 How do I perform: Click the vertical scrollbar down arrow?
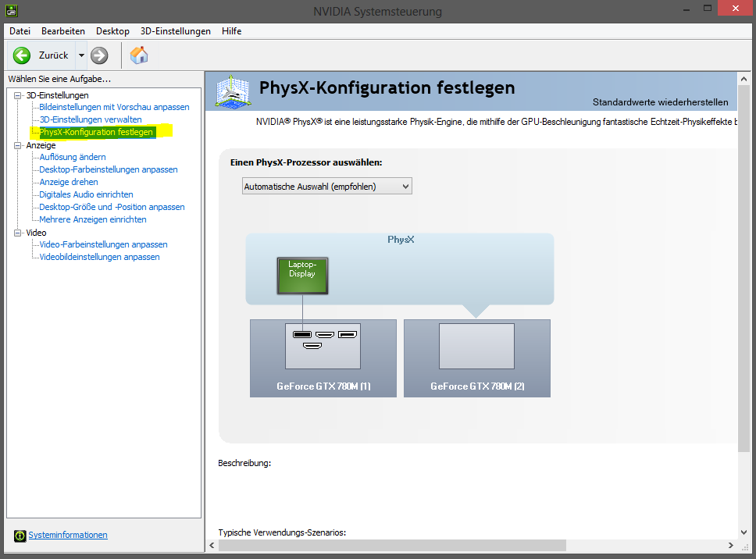pyautogui.click(x=744, y=532)
